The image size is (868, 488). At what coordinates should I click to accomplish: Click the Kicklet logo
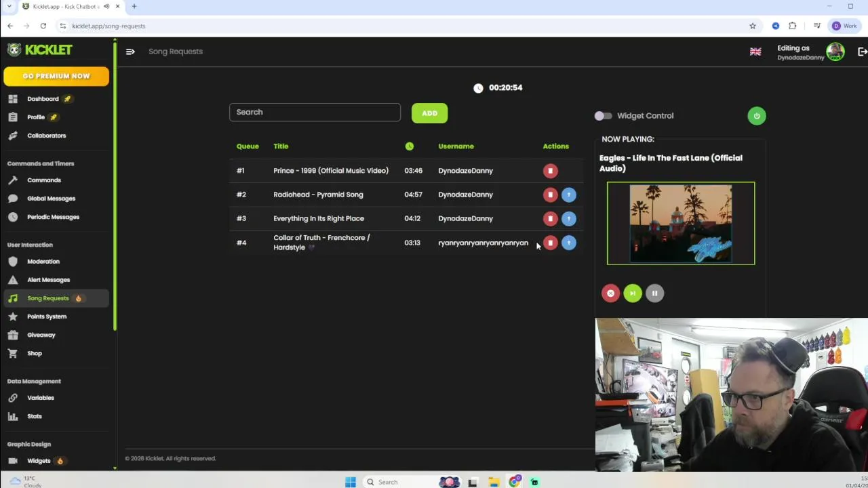(x=40, y=49)
